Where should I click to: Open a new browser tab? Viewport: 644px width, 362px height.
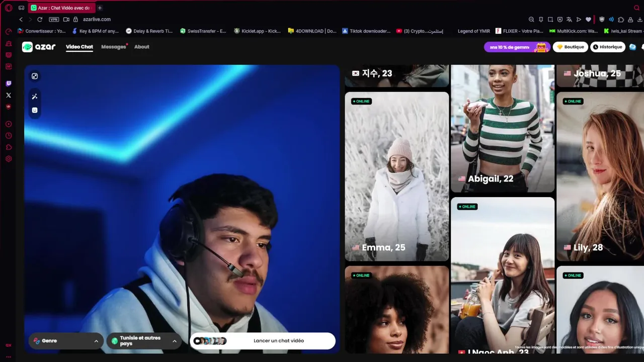[x=100, y=8]
